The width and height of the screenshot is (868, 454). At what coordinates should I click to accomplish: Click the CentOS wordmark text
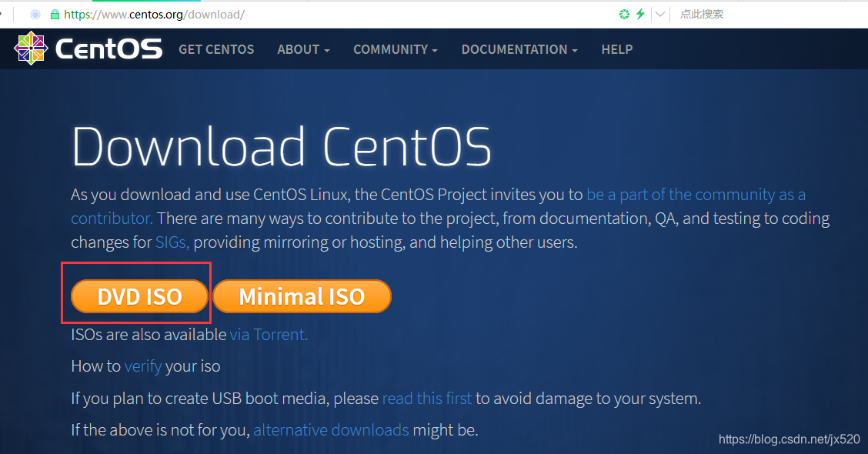(x=109, y=48)
